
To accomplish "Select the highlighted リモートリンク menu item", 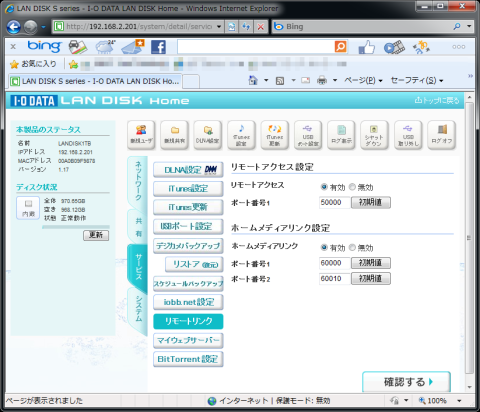I will 188,321.
